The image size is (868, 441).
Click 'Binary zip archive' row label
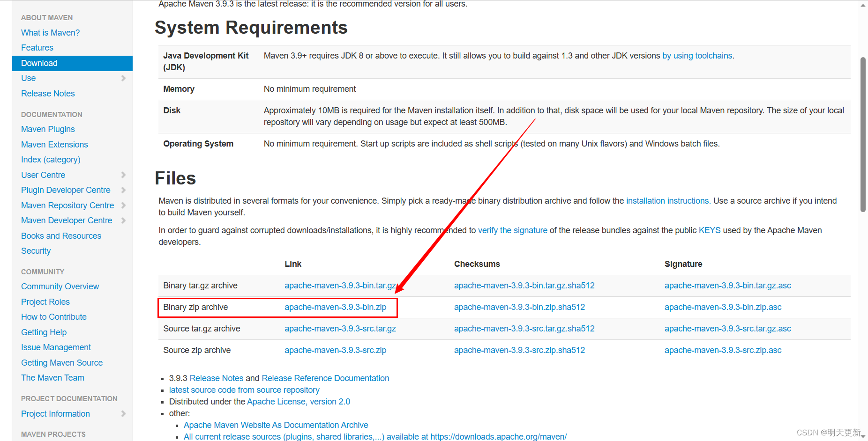pyautogui.click(x=195, y=307)
